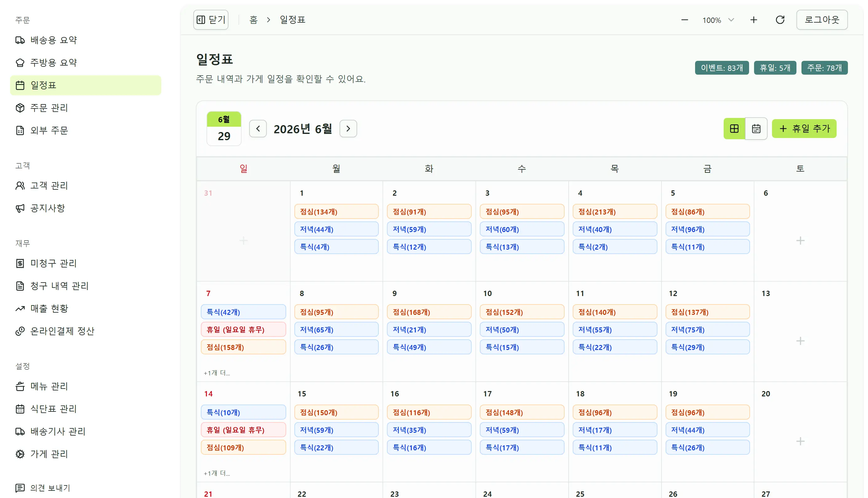Add event on May 31 cell
868x498 pixels.
[x=243, y=241]
